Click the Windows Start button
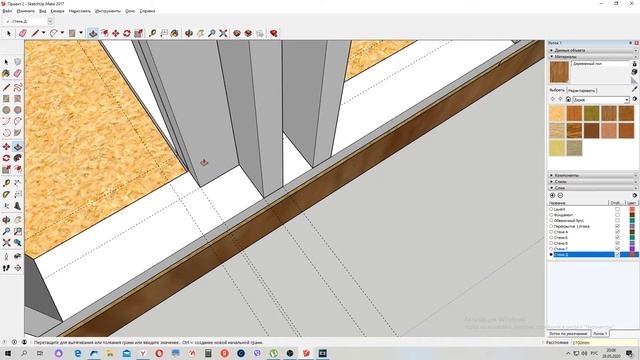The width and height of the screenshot is (640, 360). tap(7, 353)
